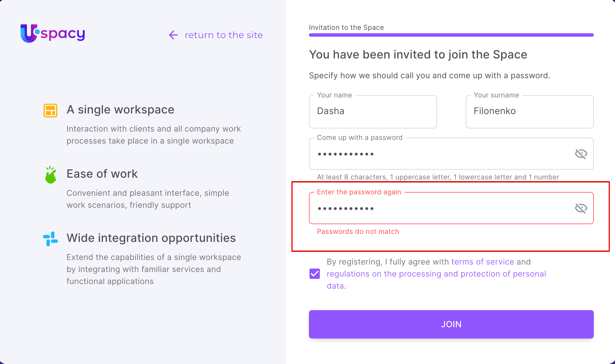Click the back arrow icon

173,35
